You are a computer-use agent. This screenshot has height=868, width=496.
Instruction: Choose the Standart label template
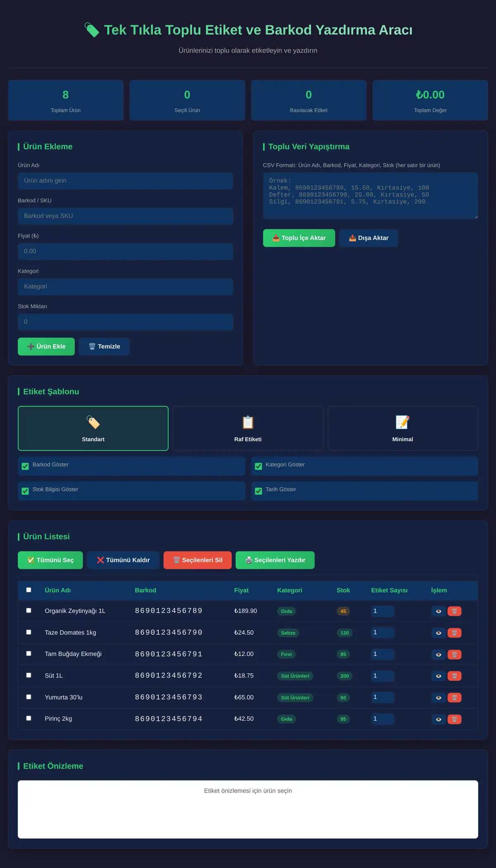pyautogui.click(x=93, y=428)
